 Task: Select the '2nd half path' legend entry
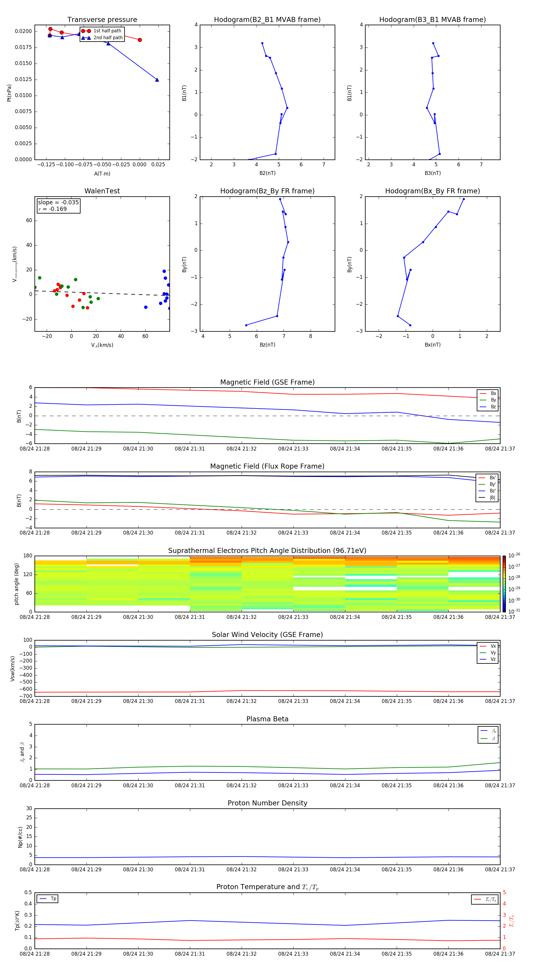[103, 38]
